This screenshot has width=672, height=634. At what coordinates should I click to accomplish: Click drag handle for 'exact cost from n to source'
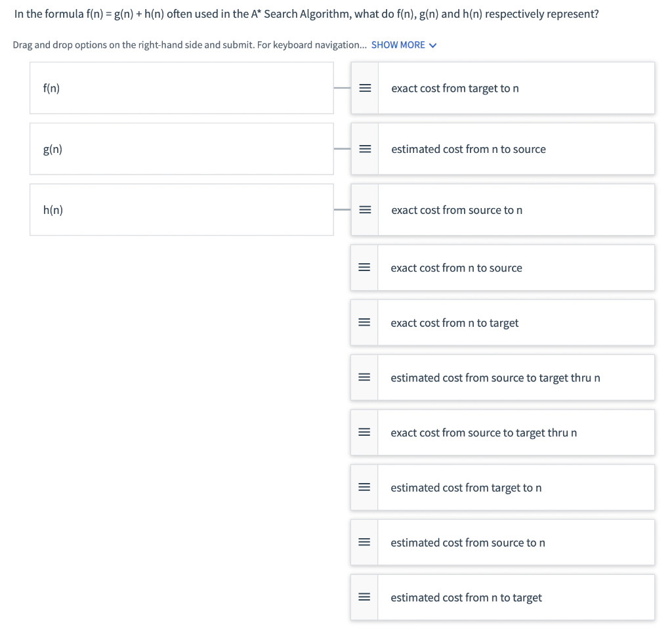point(364,268)
